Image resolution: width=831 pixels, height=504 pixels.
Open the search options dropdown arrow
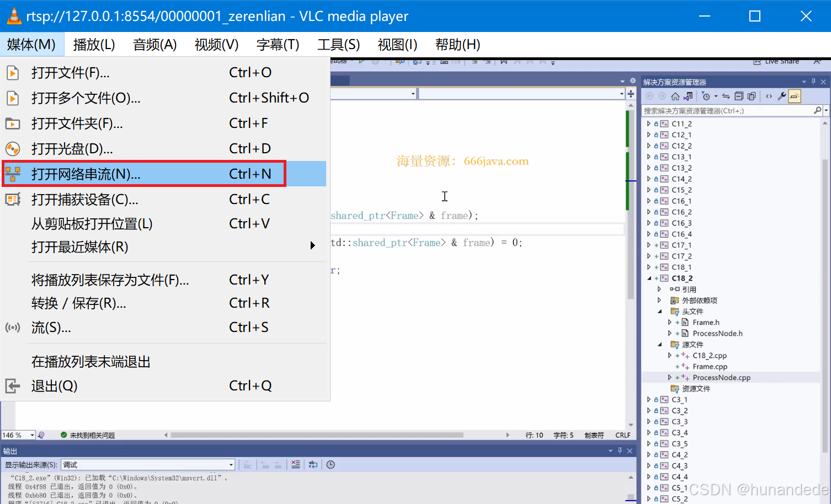(826, 111)
